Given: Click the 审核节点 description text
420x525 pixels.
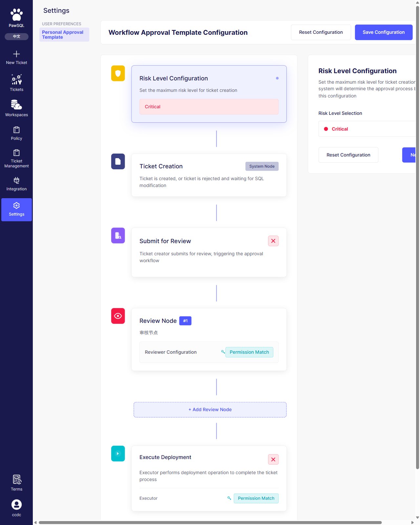Looking at the screenshot, I should [x=149, y=333].
